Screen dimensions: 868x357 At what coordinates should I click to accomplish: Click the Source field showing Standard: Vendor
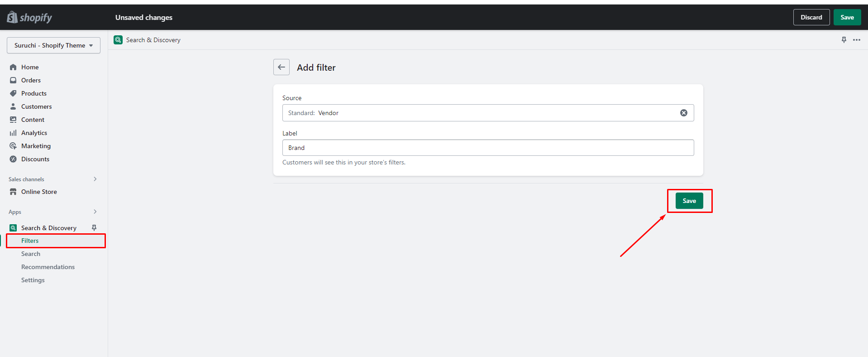(480, 113)
